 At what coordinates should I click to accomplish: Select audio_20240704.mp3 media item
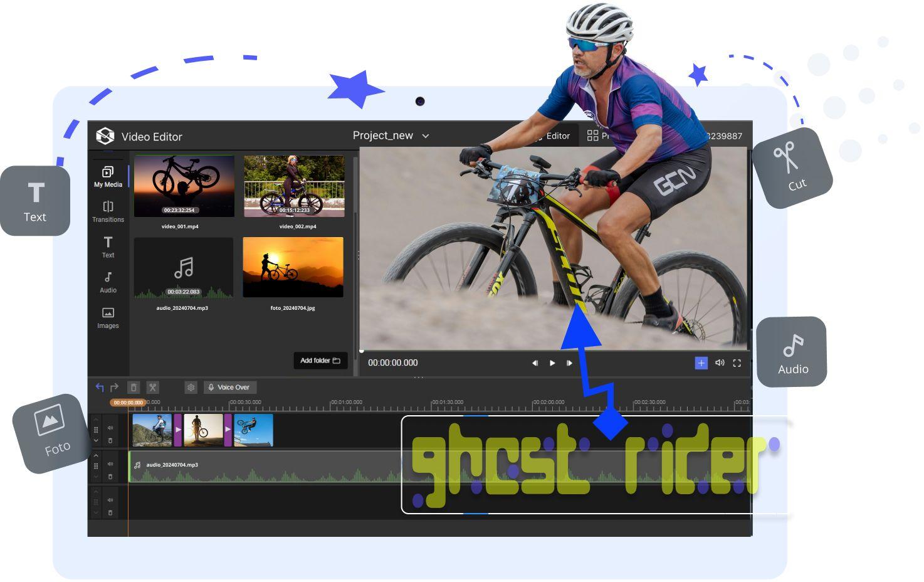click(184, 268)
